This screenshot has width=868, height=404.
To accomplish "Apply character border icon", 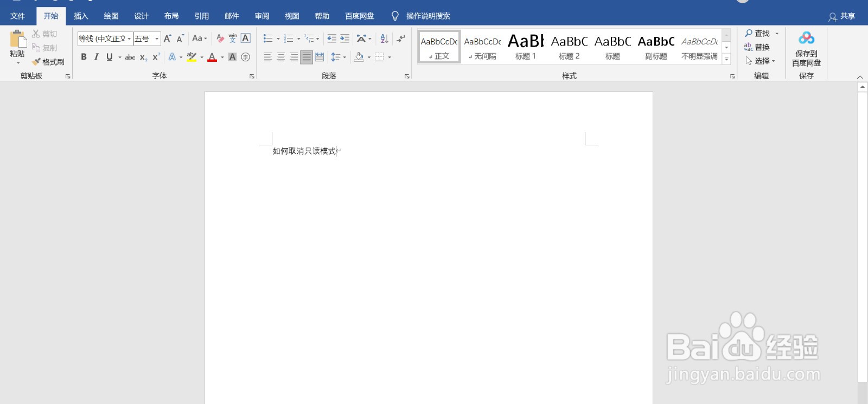I will (246, 39).
